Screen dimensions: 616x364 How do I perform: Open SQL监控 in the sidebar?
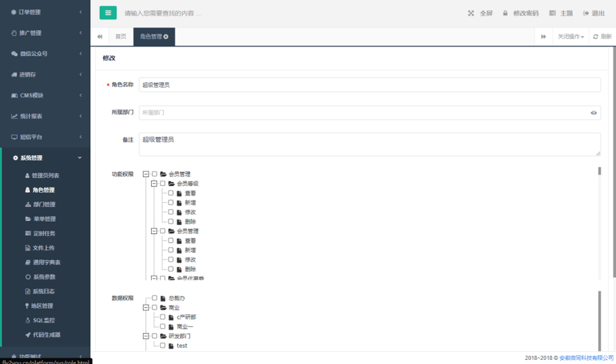[44, 320]
